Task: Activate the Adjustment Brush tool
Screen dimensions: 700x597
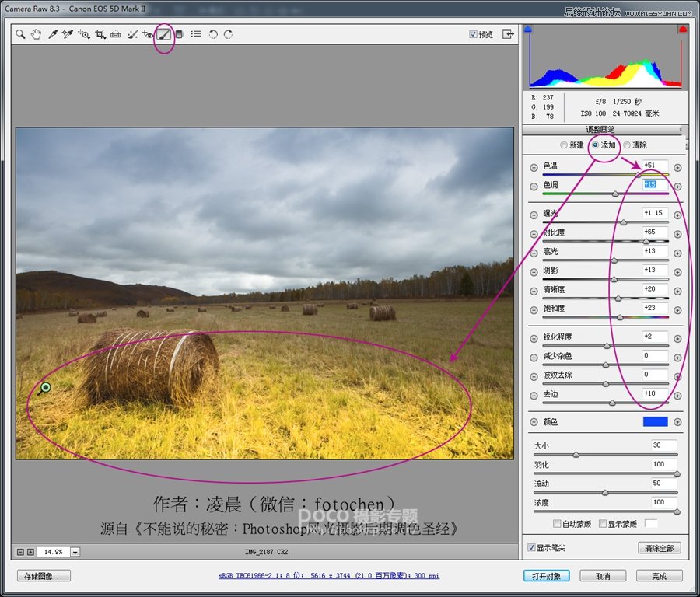Action: 164,34
